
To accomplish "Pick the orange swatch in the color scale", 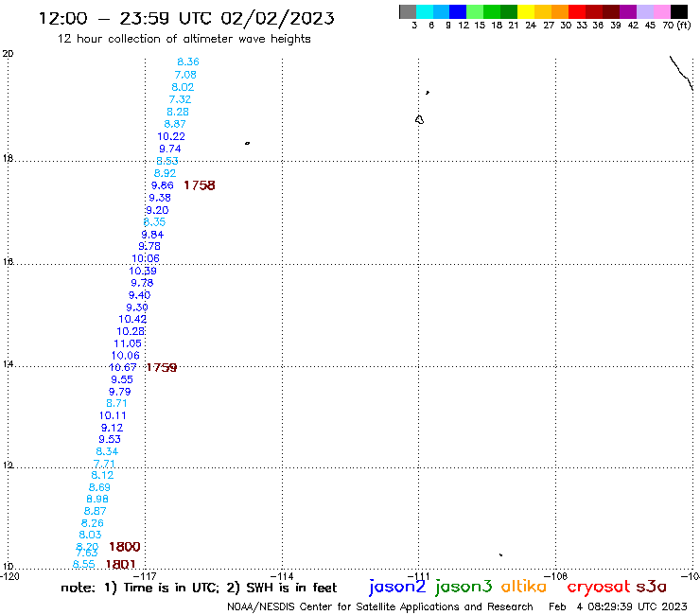I will 560,11.
